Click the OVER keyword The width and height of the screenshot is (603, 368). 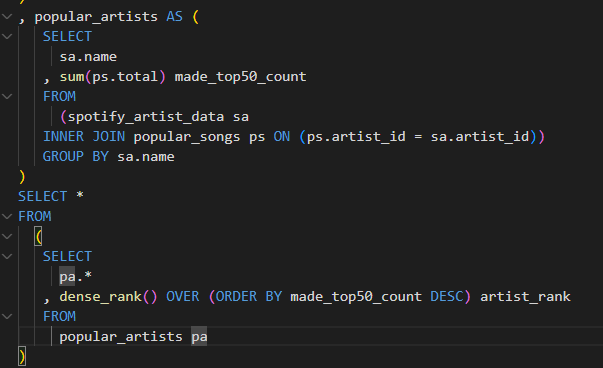(183, 296)
